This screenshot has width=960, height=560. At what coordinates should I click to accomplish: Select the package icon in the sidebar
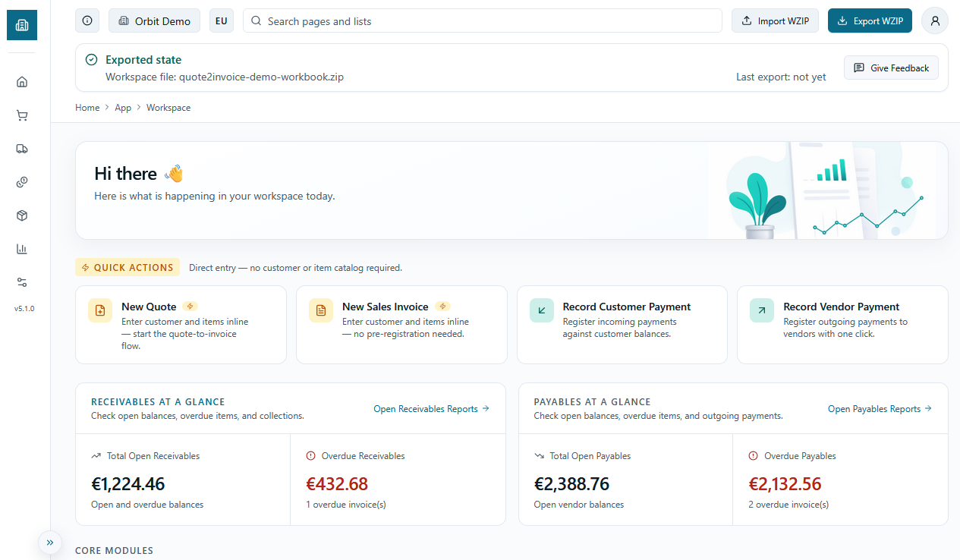[22, 216]
